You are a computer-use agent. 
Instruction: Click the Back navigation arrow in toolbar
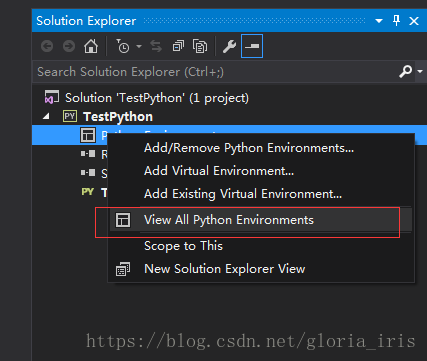tap(47, 46)
